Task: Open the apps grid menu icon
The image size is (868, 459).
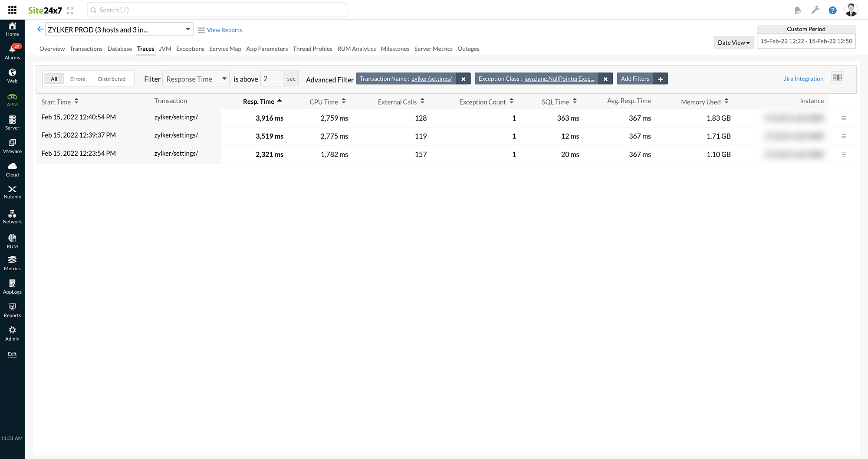Action: coord(12,10)
